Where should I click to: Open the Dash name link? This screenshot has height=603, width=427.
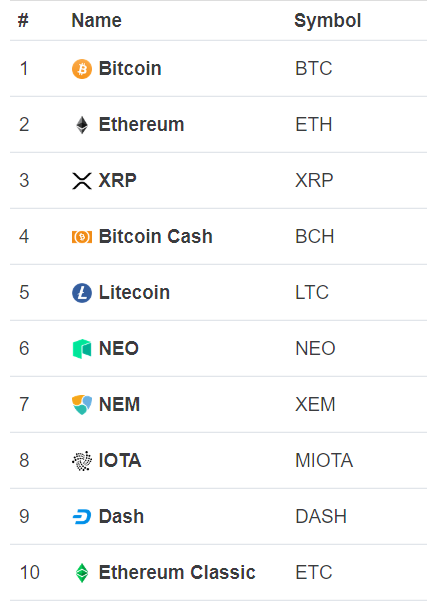121,516
